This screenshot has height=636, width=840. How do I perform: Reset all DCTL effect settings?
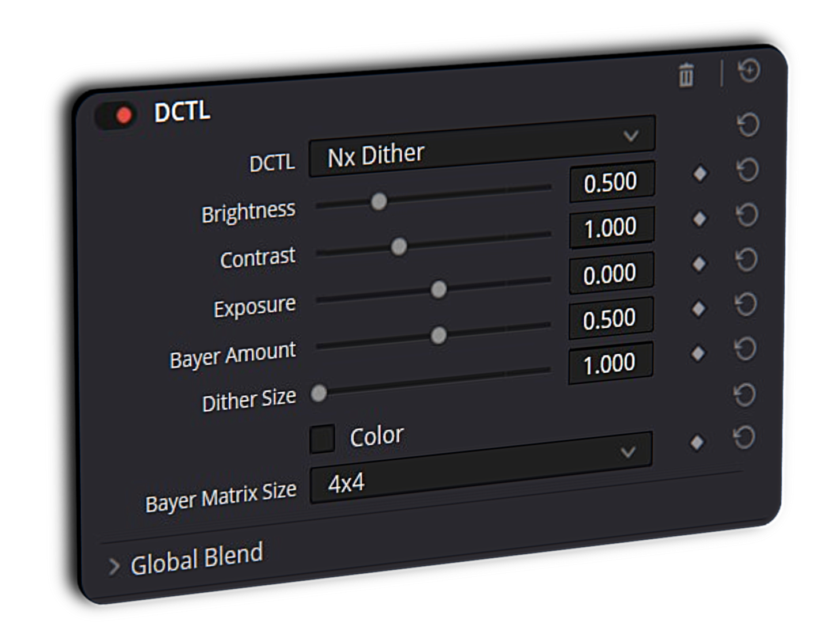click(x=749, y=71)
